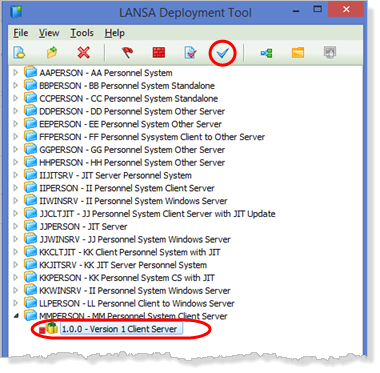Click the folder icon beside IIJITSRV
Viewport: 380px width, 373px height.
[x=30, y=175]
